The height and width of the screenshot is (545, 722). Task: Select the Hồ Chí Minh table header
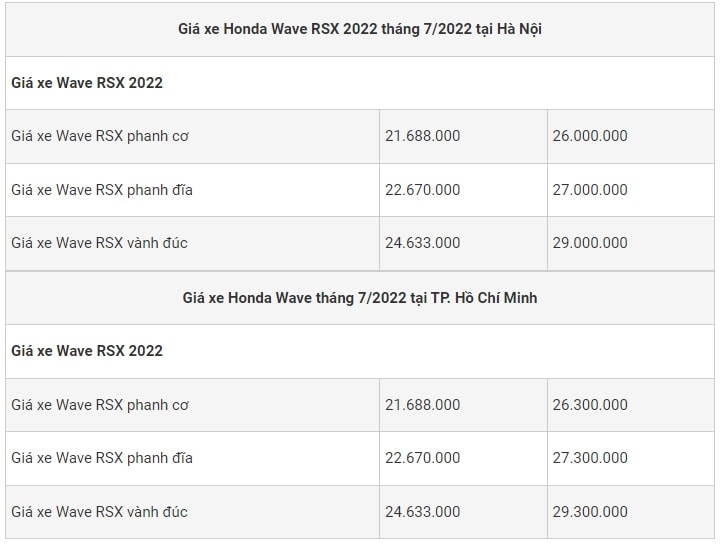coord(360,298)
